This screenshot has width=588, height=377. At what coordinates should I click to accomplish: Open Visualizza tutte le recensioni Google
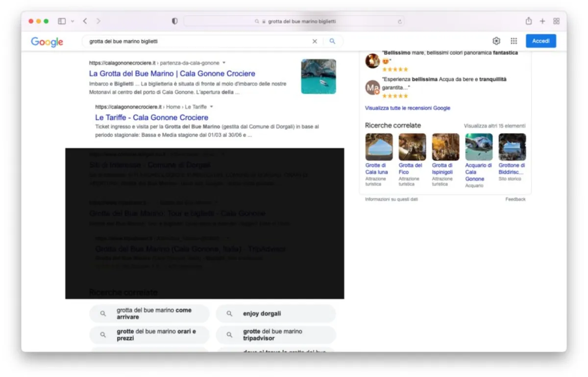click(408, 108)
